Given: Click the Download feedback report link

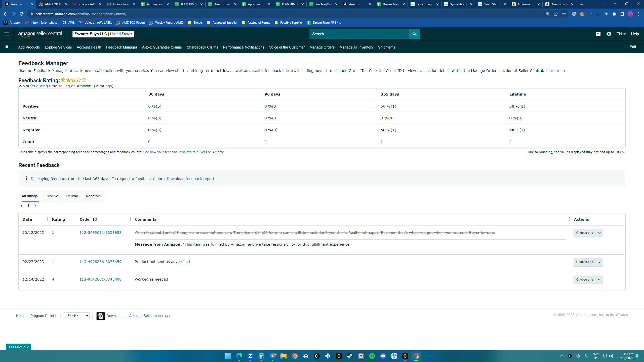Looking at the screenshot, I should coord(190,179).
